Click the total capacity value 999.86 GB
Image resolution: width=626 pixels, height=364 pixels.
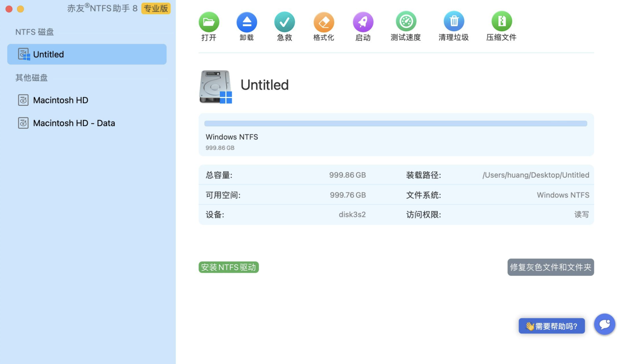[x=347, y=175]
